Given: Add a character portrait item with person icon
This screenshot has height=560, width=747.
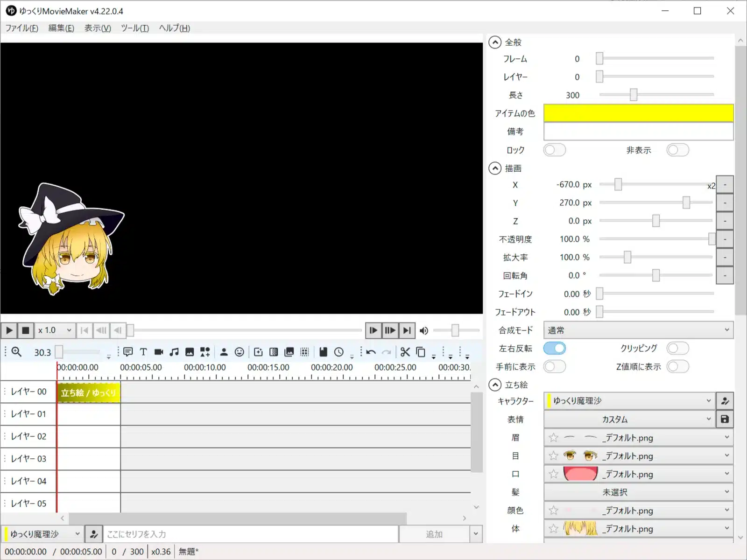Looking at the screenshot, I should click(224, 352).
